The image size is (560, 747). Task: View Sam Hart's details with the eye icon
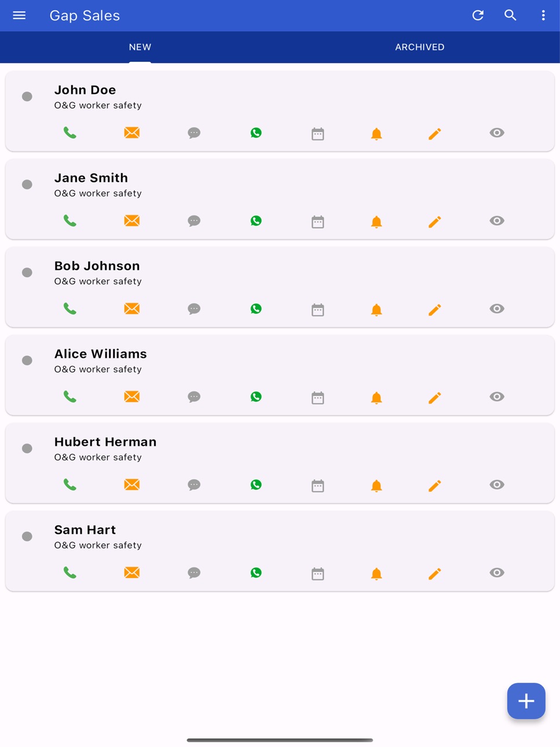point(497,573)
